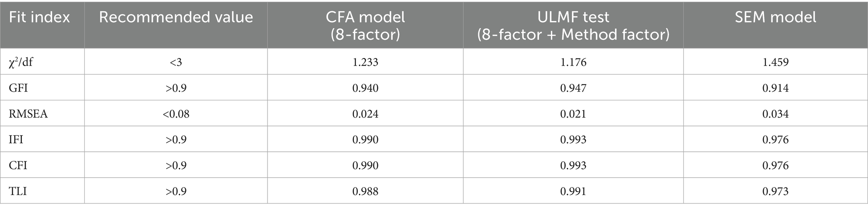Image resolution: width=868 pixels, height=211 pixels.
Task: Click the CFA model value 1.233
Action: click(x=365, y=62)
